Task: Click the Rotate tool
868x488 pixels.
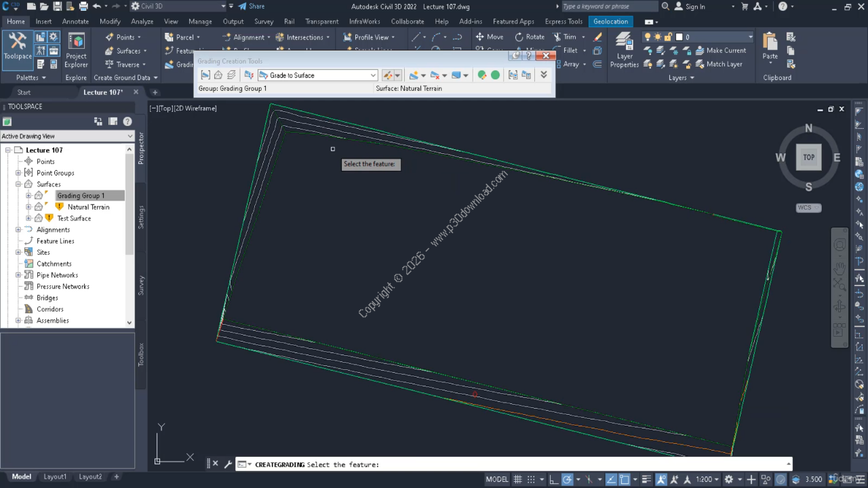Action: pos(529,37)
